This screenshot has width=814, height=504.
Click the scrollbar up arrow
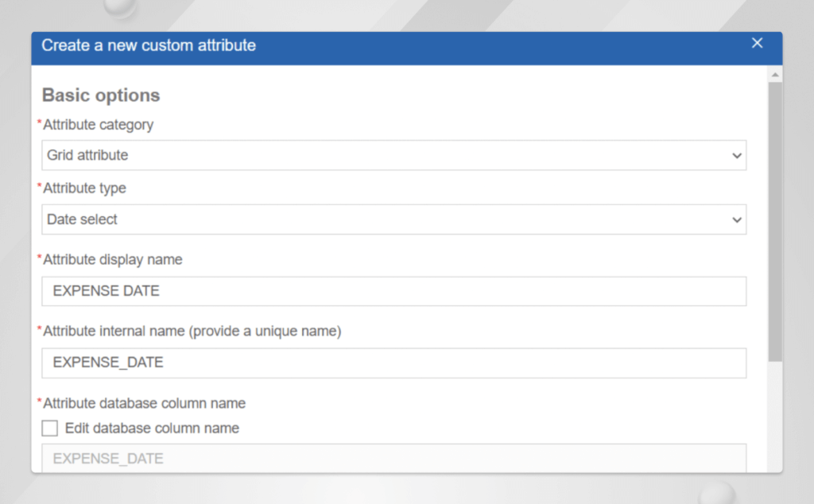click(775, 75)
